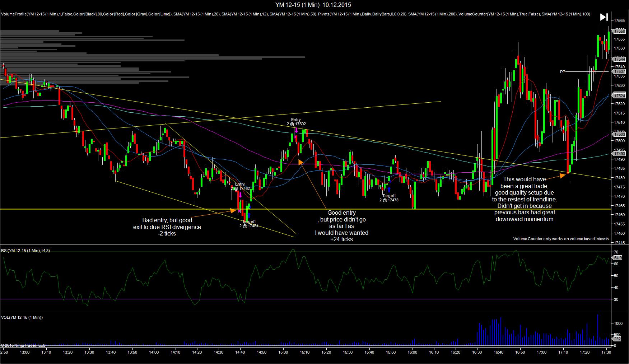Select the 17537 pivot price marker
Image resolution: width=629 pixels, height=364 pixels.
pos(620,71)
